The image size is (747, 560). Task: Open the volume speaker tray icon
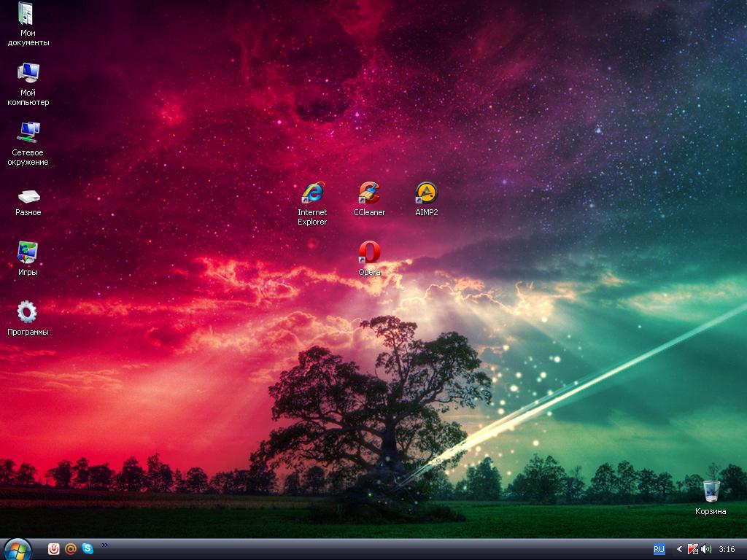[706, 549]
